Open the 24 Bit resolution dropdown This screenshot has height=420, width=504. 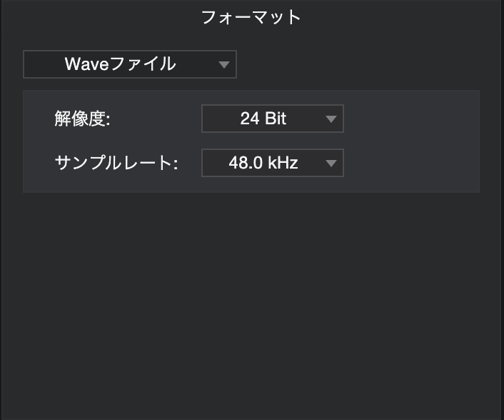272,119
